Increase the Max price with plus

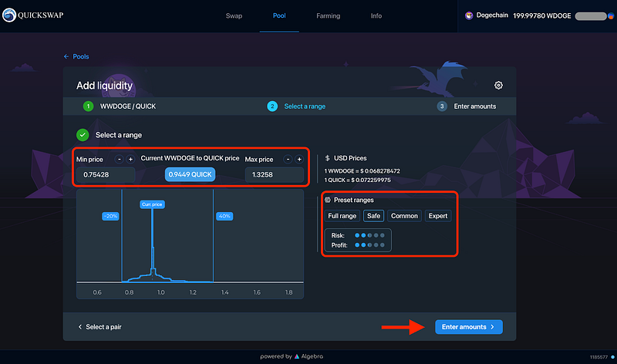(x=299, y=160)
